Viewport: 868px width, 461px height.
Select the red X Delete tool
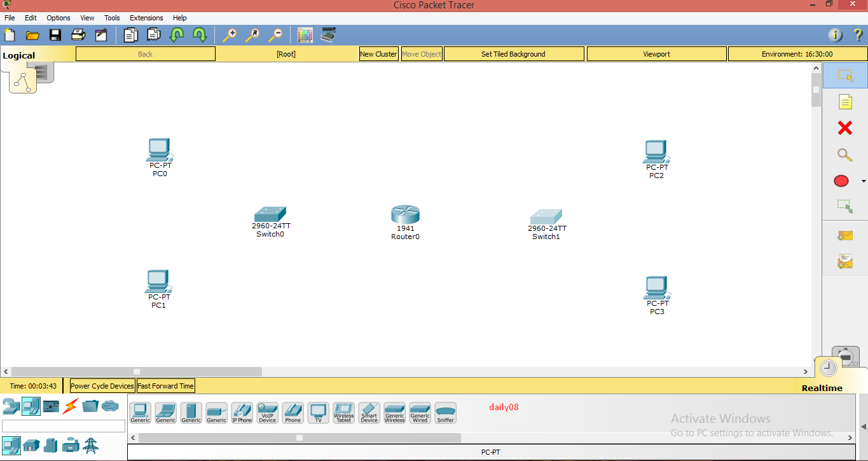(844, 128)
